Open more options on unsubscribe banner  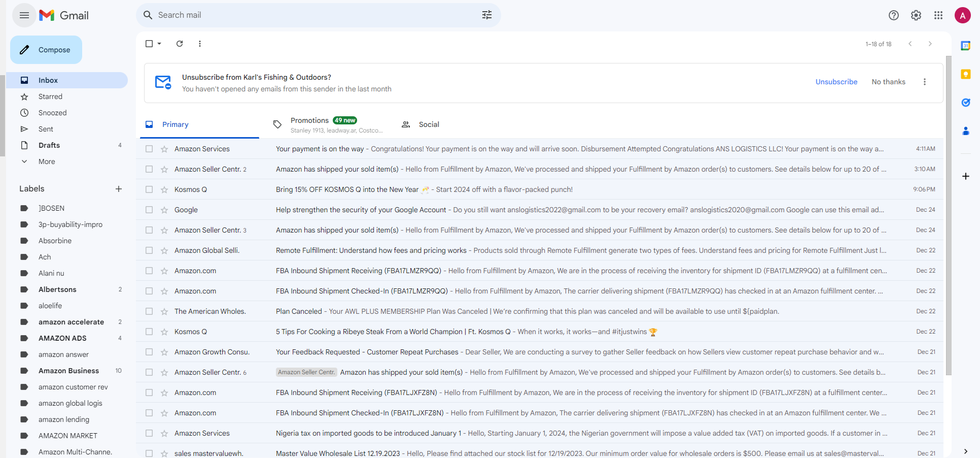pos(925,82)
